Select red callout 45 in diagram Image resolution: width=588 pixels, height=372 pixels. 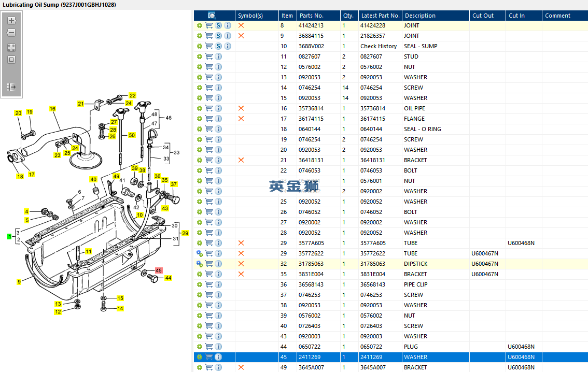(159, 270)
